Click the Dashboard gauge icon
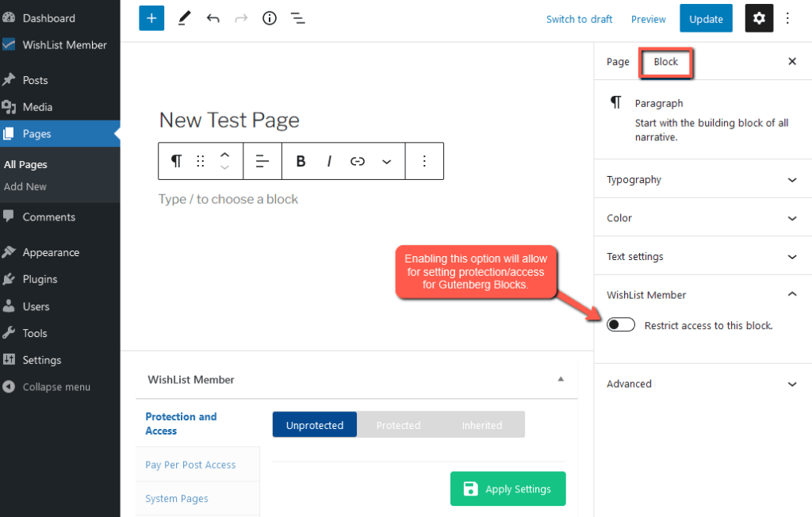Image resolution: width=812 pixels, height=517 pixels. tap(9, 17)
